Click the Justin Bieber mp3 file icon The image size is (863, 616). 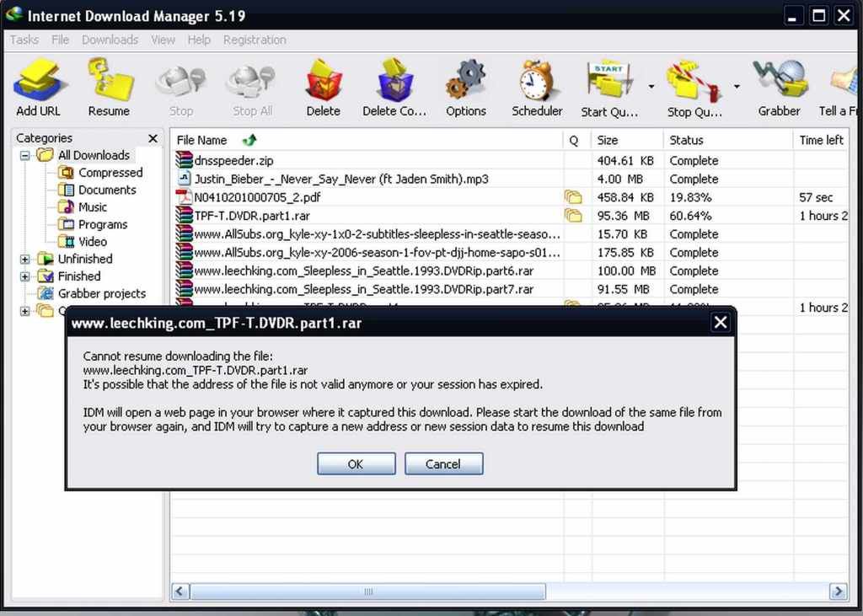click(184, 179)
